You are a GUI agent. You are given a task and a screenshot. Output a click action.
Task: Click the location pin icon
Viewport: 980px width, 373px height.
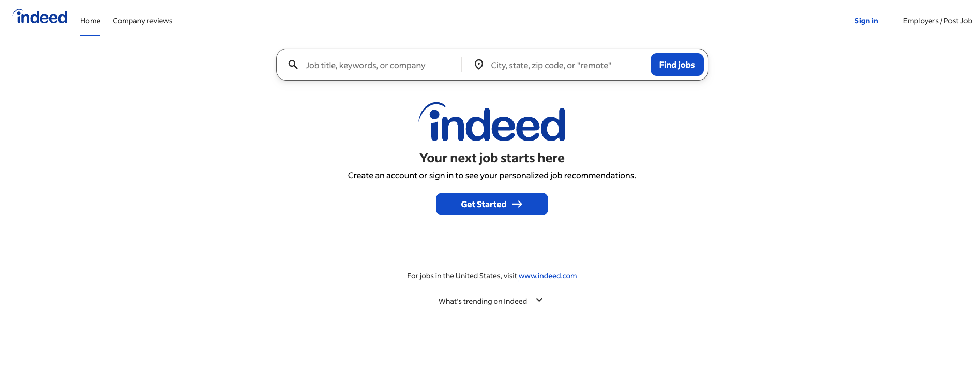[x=478, y=65]
